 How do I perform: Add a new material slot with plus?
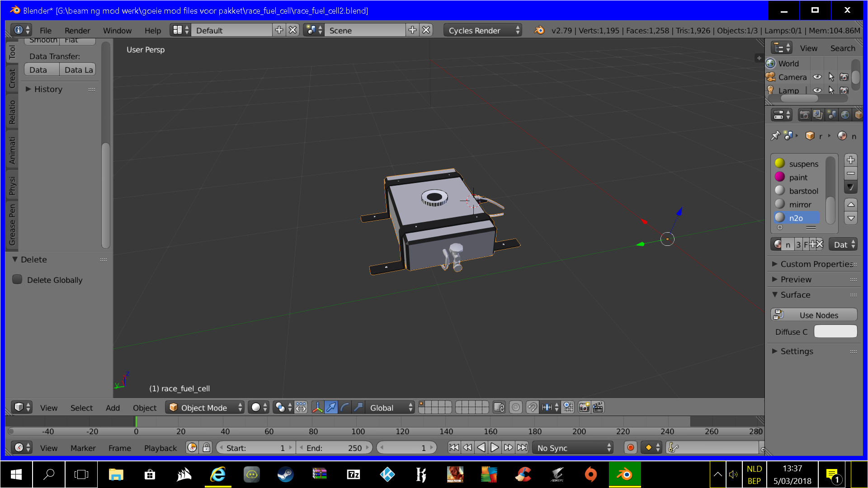tap(851, 160)
